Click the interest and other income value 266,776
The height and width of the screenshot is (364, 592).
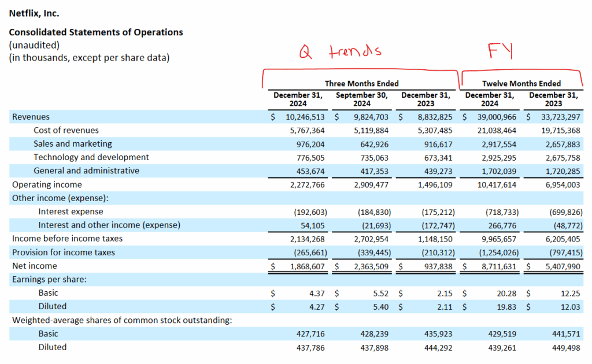502,226
